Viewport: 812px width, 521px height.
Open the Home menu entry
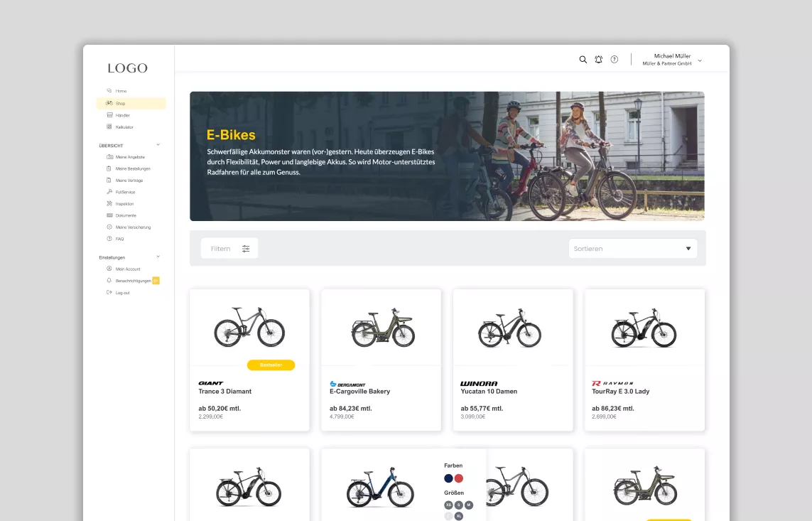tap(121, 91)
